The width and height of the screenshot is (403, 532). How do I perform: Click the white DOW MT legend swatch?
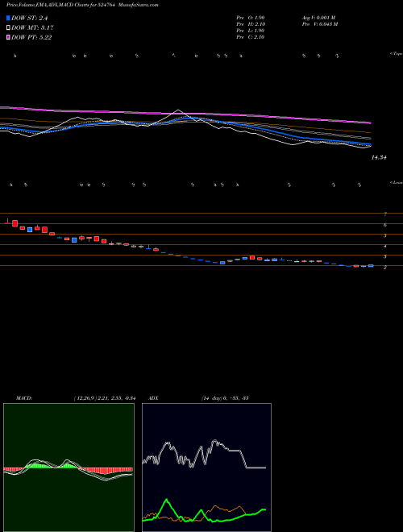coord(8,27)
